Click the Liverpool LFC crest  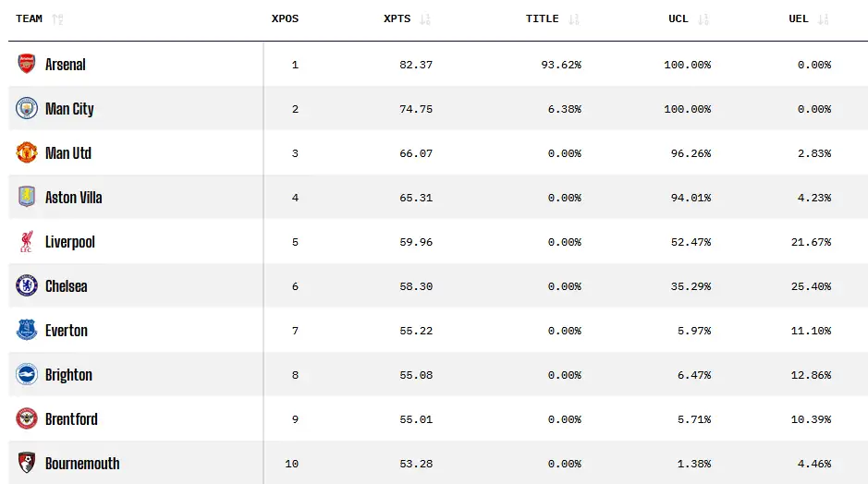(27, 242)
